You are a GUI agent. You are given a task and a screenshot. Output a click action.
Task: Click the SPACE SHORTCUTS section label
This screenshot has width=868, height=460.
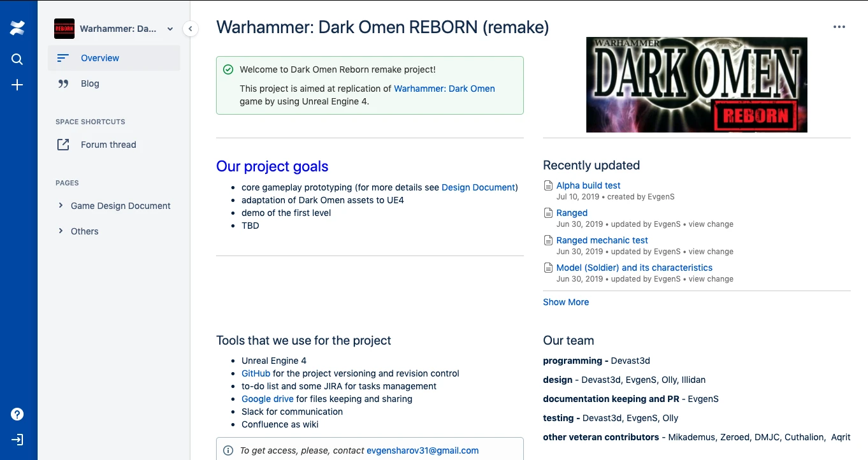click(90, 122)
